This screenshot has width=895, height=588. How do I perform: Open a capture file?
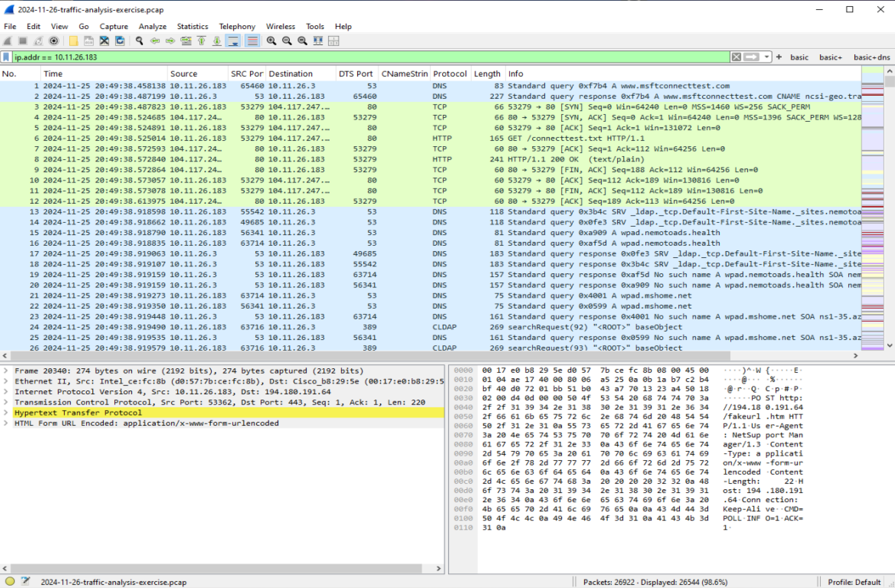[x=73, y=41]
